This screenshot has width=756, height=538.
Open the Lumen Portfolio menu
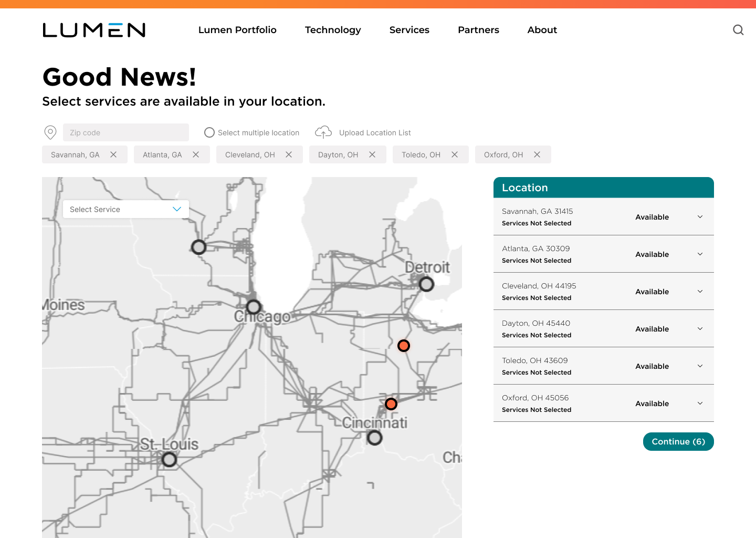click(x=237, y=30)
